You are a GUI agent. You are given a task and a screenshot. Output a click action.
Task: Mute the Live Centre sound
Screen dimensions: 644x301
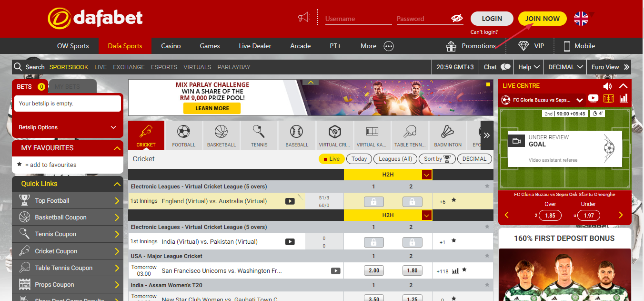[607, 86]
